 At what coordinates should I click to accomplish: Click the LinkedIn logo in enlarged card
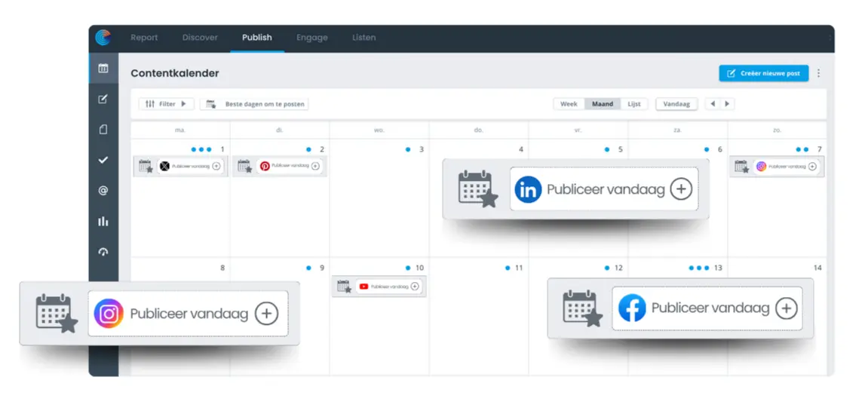coord(528,190)
